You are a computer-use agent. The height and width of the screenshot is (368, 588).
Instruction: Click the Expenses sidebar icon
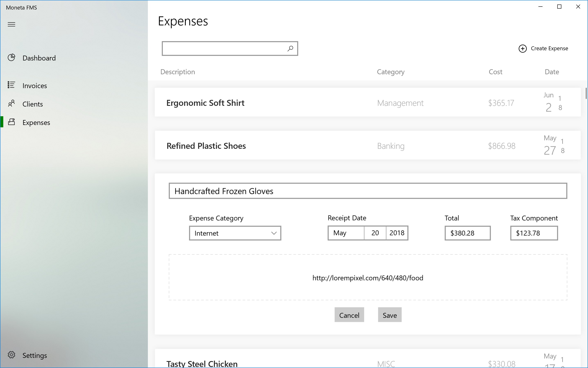tap(11, 122)
